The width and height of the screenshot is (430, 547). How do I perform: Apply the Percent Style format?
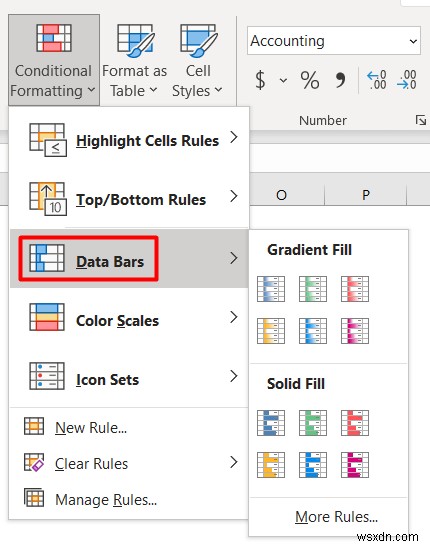[x=310, y=80]
